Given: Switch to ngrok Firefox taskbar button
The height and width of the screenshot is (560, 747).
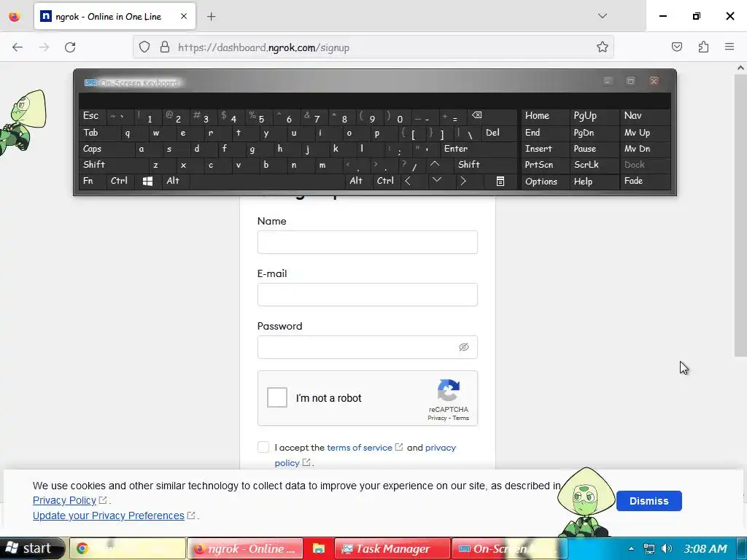Looking at the screenshot, I should [245, 548].
